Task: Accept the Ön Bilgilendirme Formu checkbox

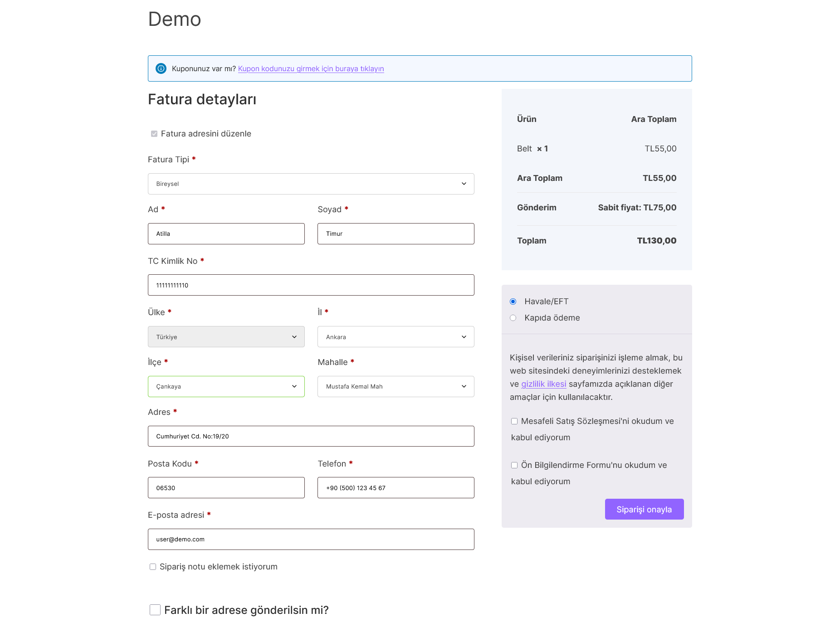Action: 514,465
